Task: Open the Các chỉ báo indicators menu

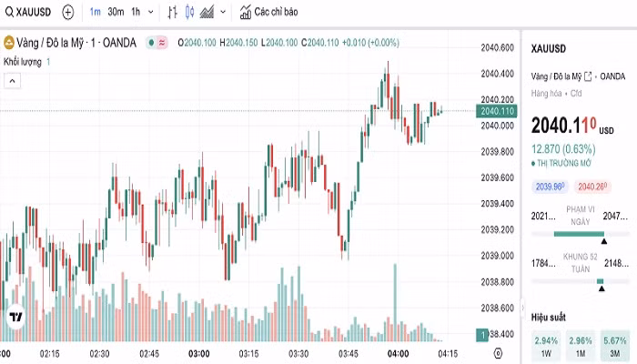Action: (268, 12)
